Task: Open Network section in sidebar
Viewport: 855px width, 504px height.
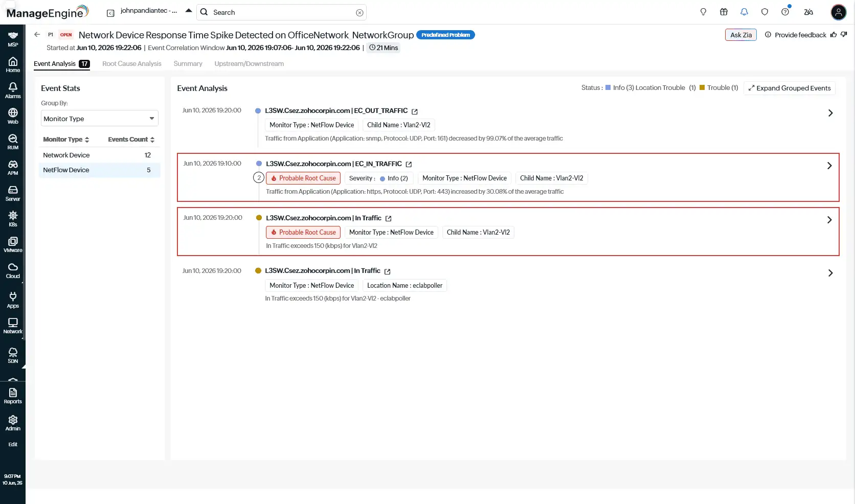Action: pos(13,326)
